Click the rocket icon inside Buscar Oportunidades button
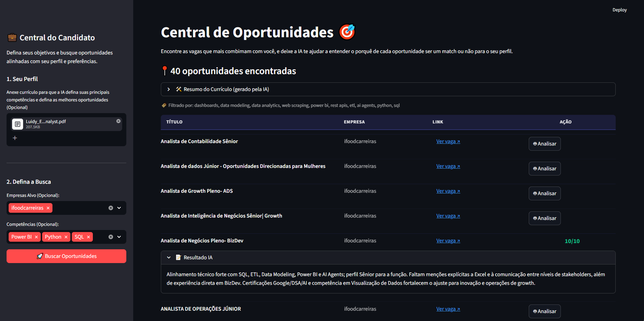 tap(40, 256)
